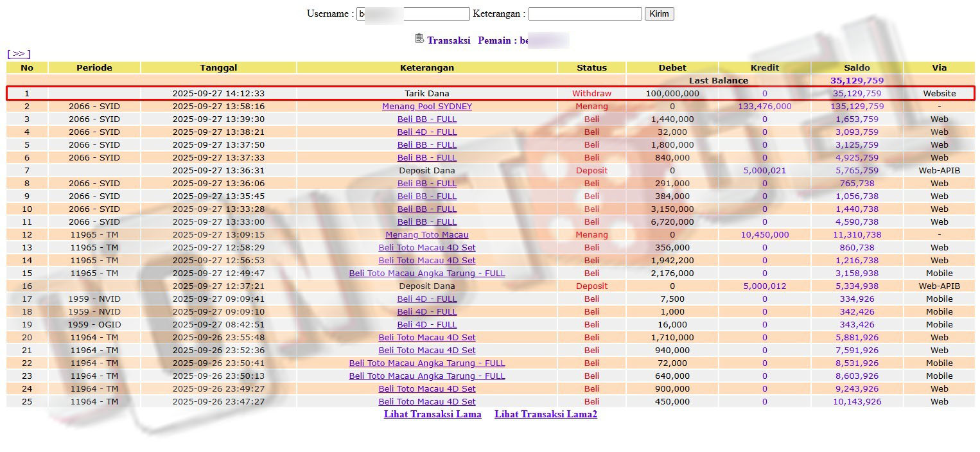Click the Transaksi clipboard icon
This screenshot has height=452, width=980.
[419, 39]
